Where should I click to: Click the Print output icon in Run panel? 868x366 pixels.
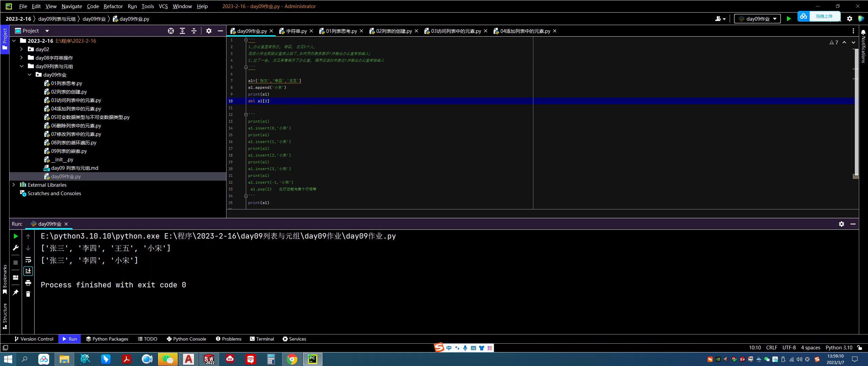[28, 283]
